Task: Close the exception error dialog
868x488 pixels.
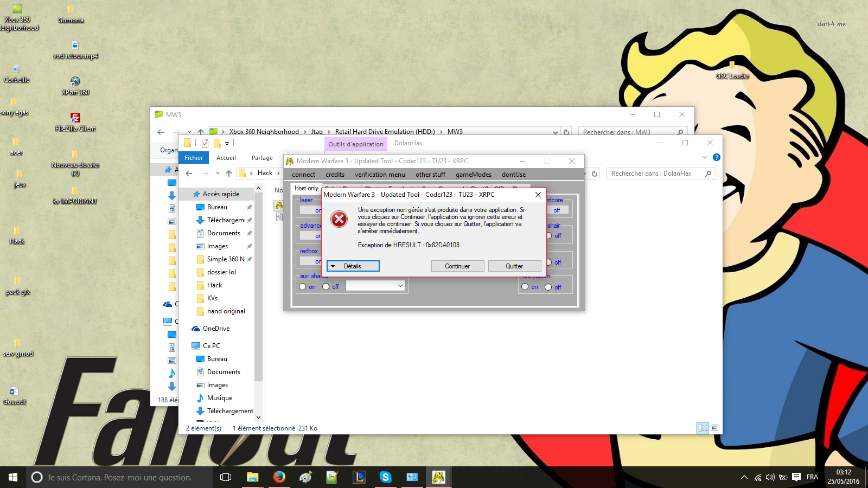Action: pyautogui.click(x=538, y=195)
